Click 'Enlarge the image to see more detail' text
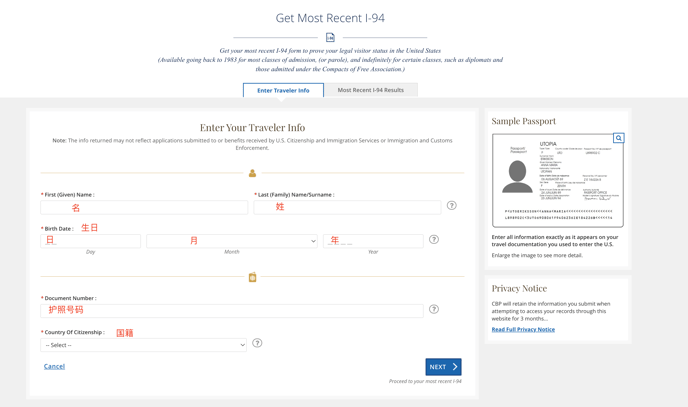Image resolution: width=688 pixels, height=407 pixels. [x=537, y=255]
